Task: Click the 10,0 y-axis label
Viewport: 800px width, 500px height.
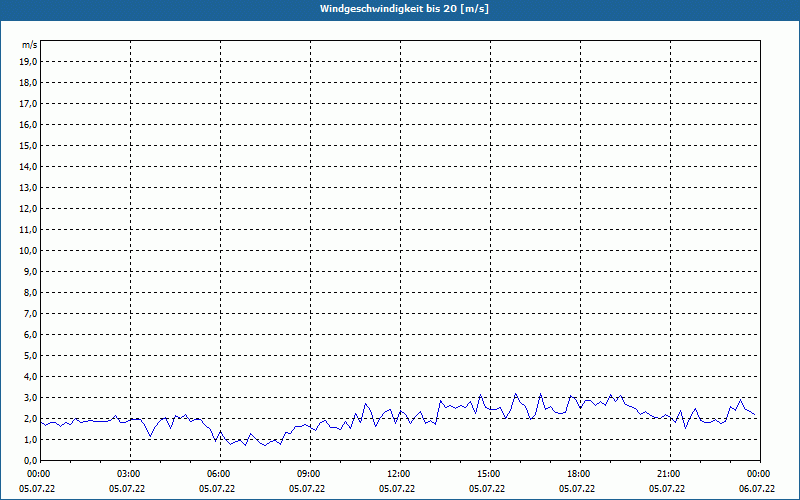Action: coord(30,251)
